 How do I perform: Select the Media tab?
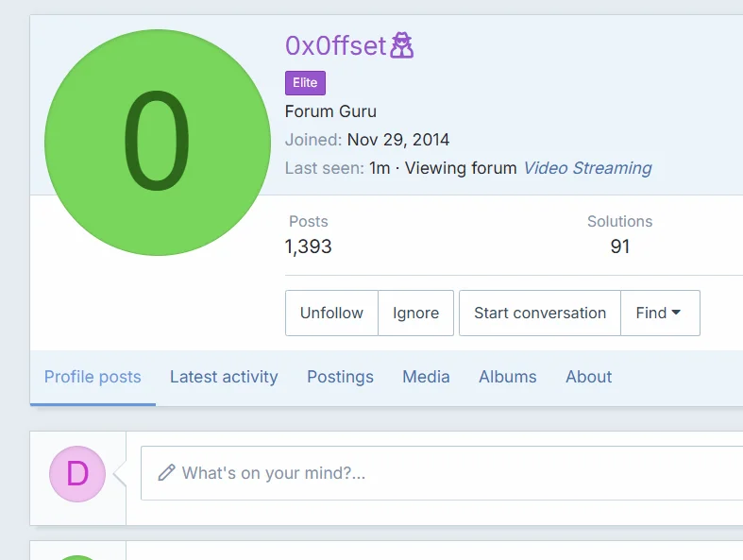point(426,377)
